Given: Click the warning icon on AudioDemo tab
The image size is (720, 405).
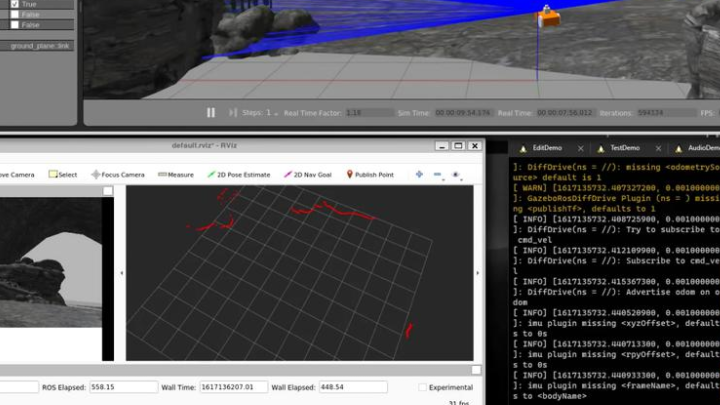Looking at the screenshot, I should click(679, 149).
